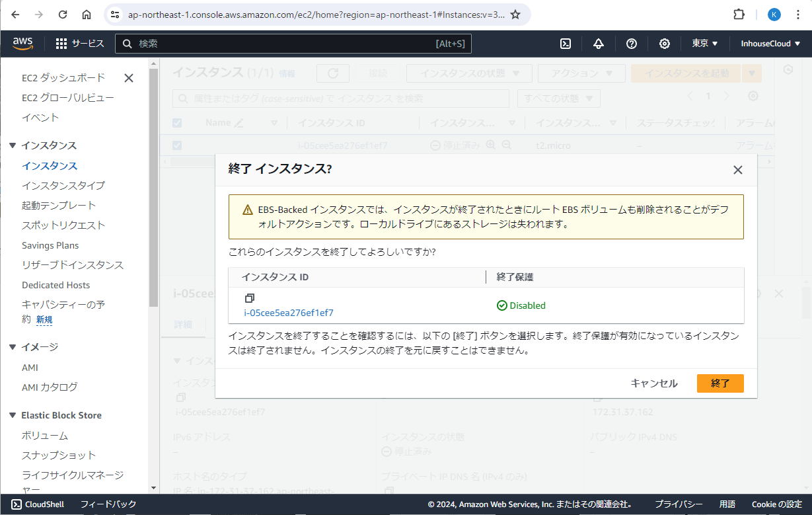Open instance link i-05cee5ea276ef1ef7 in dialog
812x515 pixels.
click(x=289, y=313)
